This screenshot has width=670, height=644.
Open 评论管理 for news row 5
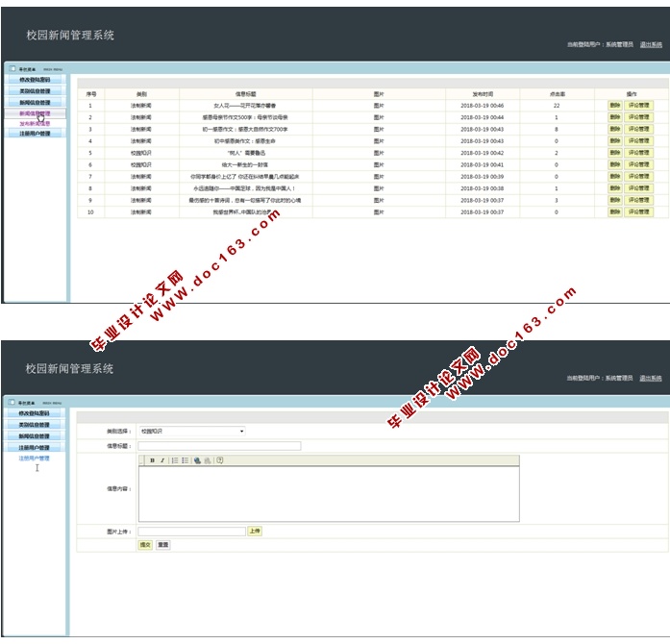(639, 153)
